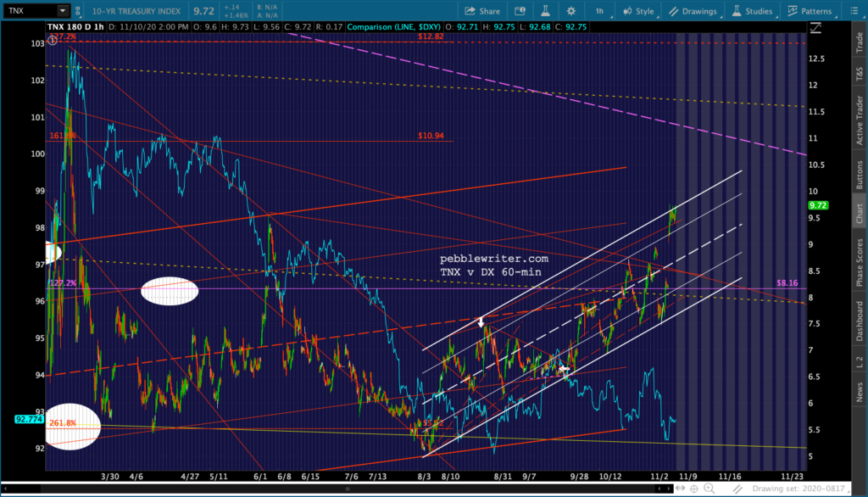868x497 pixels.
Task: Switch to the News side tab
Action: (860, 393)
